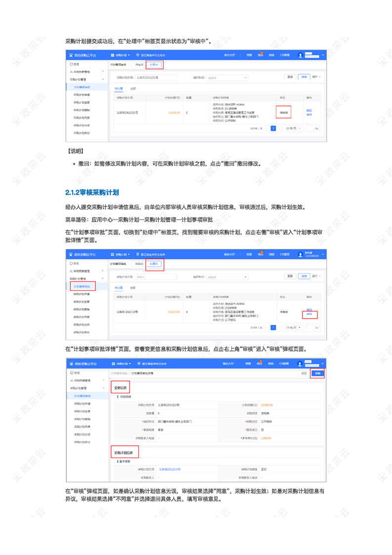This screenshot has height=555, width=392.
Task: Click the app grid icon in the middle screenshot header
Action: pyautogui.click(x=113, y=254)
